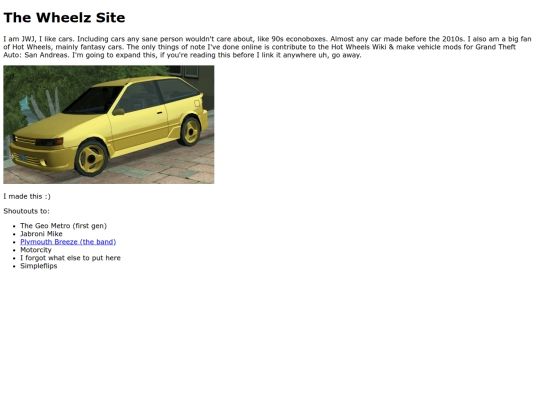Click the words "Hot Wheels Wiki" in paragraph
The height and width of the screenshot is (405, 540).
(359, 47)
